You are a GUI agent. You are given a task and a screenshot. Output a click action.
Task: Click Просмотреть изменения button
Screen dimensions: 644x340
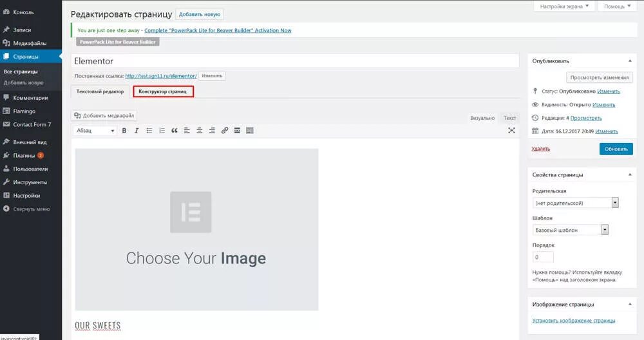[x=599, y=77]
